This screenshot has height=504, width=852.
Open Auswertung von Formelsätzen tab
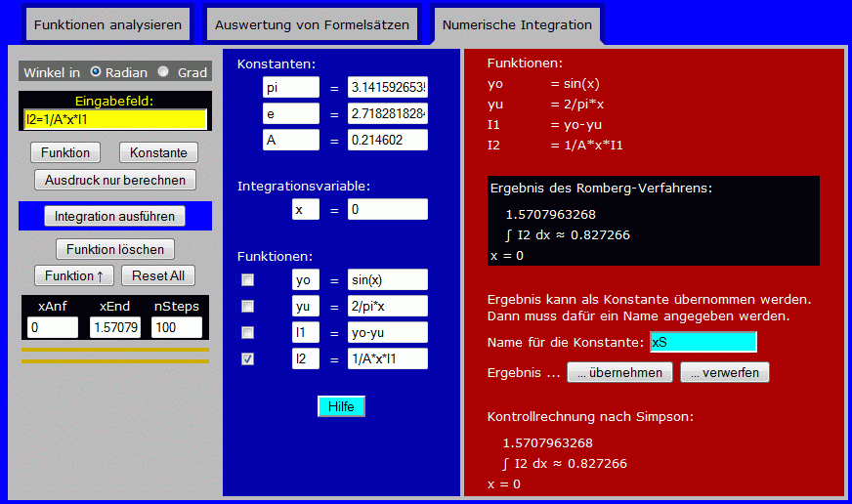312,24
